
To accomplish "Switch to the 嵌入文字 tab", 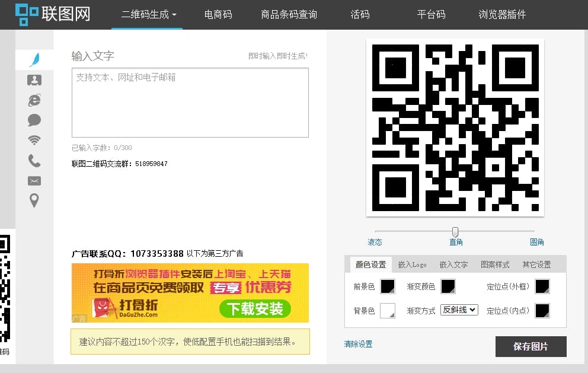I will (x=454, y=264).
